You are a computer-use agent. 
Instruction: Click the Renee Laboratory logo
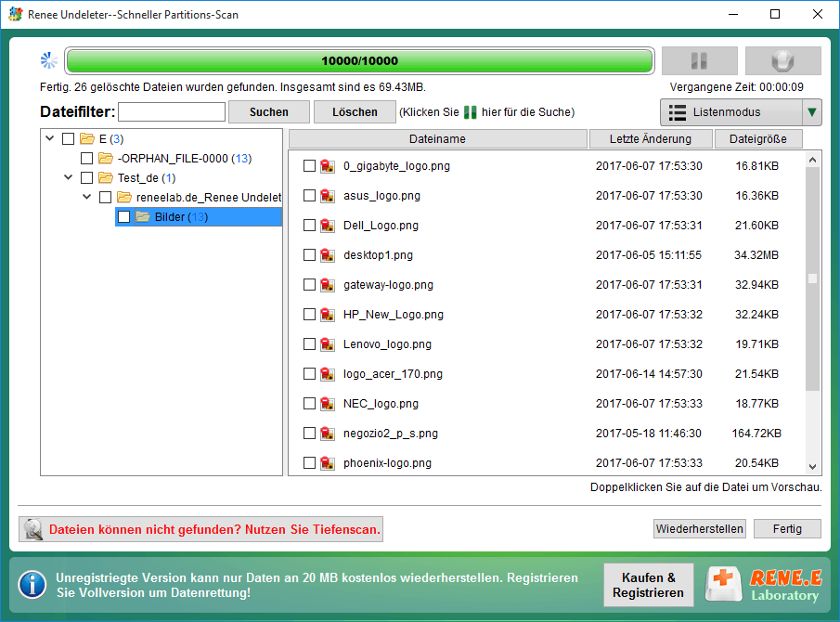pyautogui.click(x=765, y=585)
